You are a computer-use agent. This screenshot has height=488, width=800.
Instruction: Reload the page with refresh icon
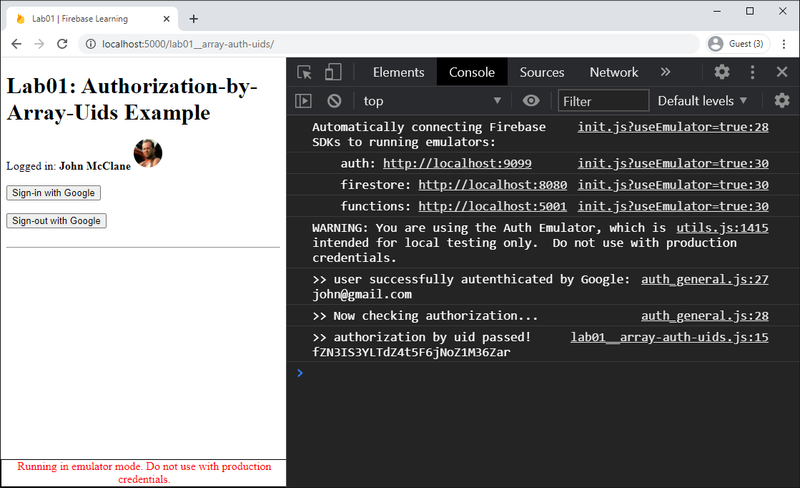pyautogui.click(x=62, y=44)
